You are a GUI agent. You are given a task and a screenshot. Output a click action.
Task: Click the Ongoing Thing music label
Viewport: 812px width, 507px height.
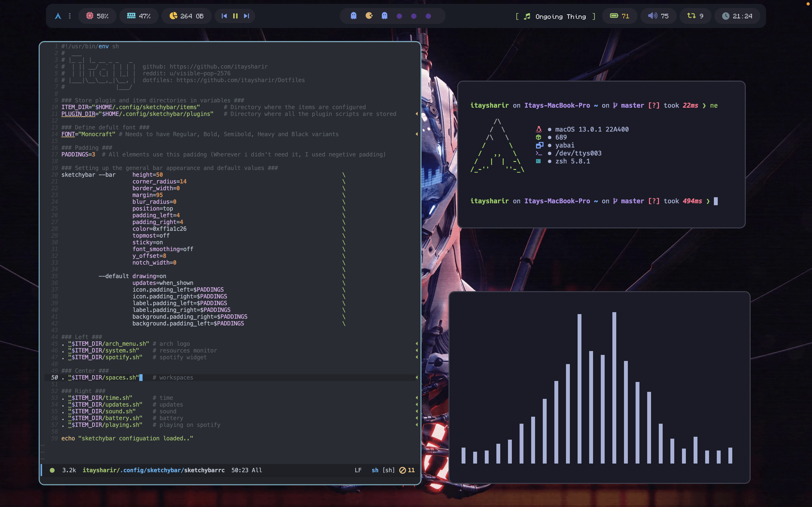(561, 16)
